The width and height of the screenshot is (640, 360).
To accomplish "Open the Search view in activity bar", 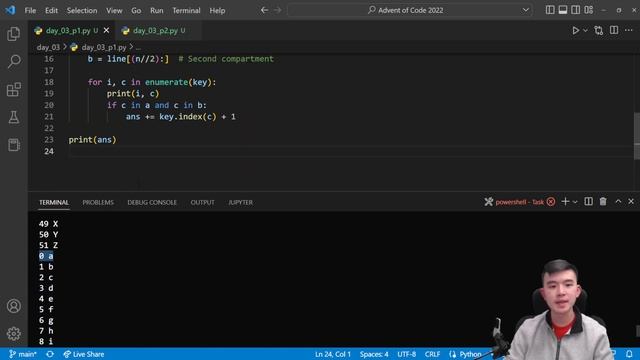I will click(x=13, y=62).
